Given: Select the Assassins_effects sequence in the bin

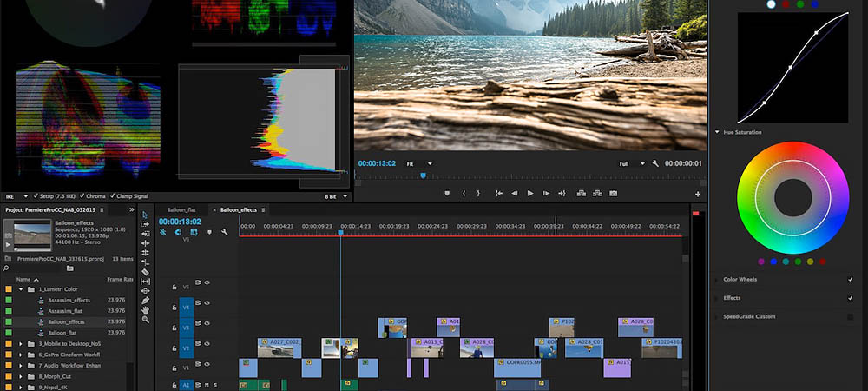Looking at the screenshot, I should (67, 300).
